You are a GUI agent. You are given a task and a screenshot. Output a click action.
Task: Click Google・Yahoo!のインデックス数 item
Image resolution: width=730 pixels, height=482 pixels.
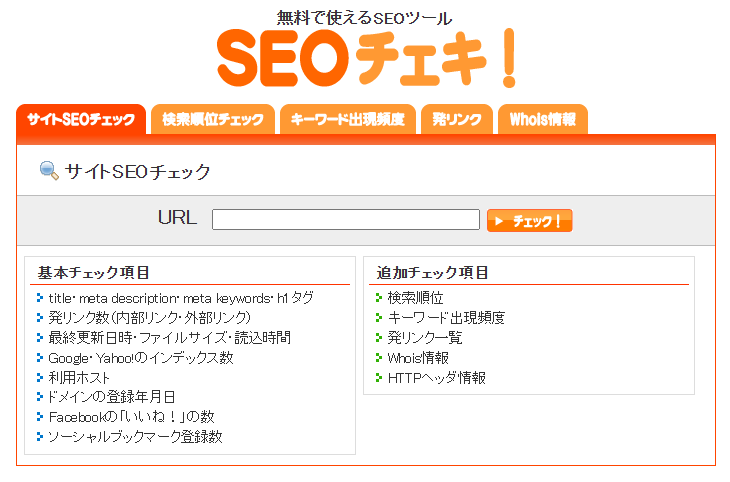(141, 358)
